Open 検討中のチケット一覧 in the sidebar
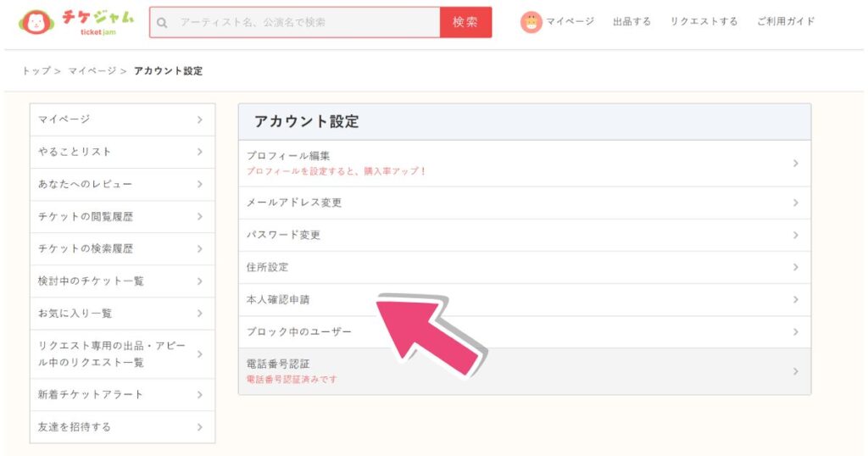 (x=122, y=281)
